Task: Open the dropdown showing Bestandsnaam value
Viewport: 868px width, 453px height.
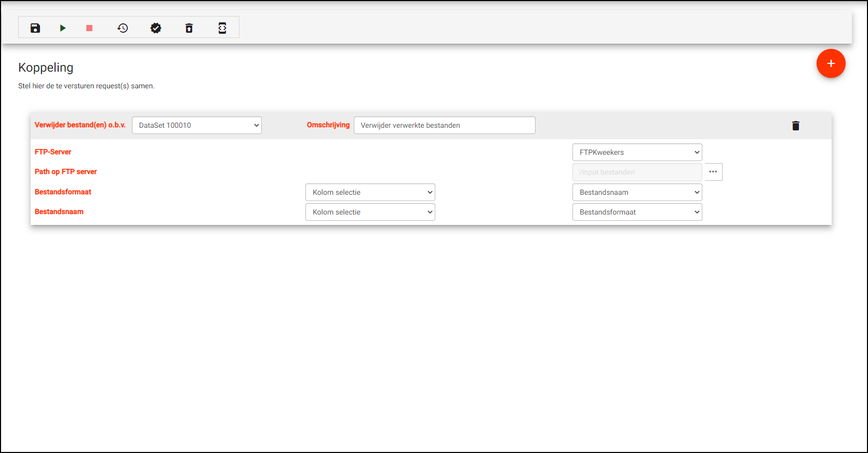Action: pyautogui.click(x=637, y=192)
